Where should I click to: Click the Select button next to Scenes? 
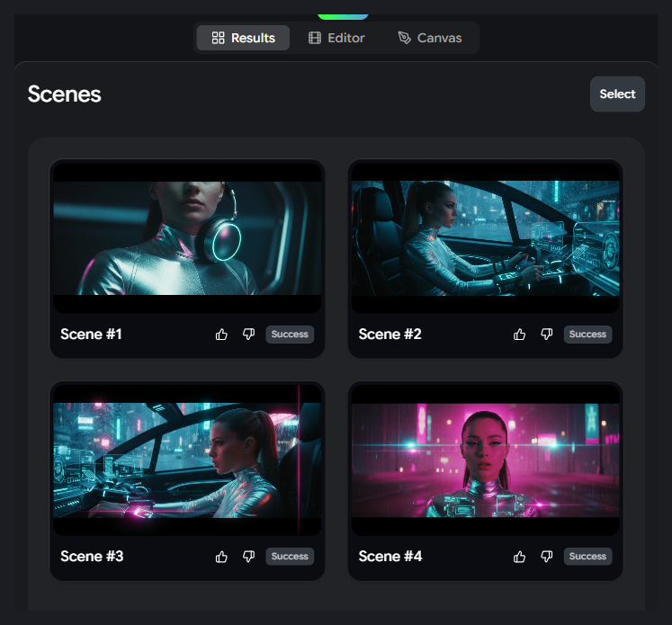tap(617, 94)
